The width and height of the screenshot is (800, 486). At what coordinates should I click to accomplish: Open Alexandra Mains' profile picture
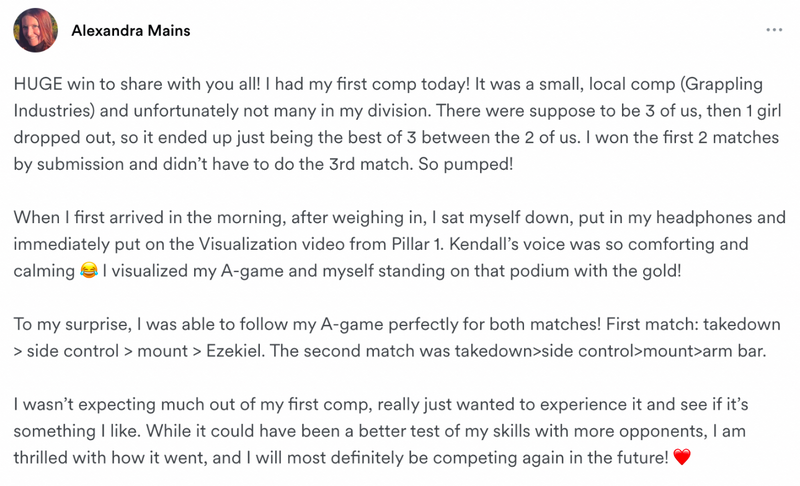tap(35, 30)
